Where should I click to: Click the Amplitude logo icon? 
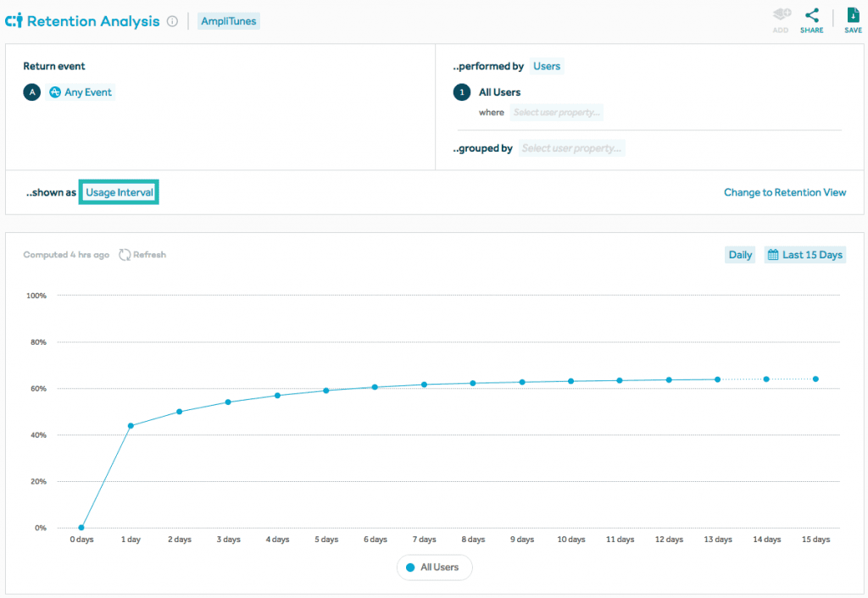pos(14,21)
